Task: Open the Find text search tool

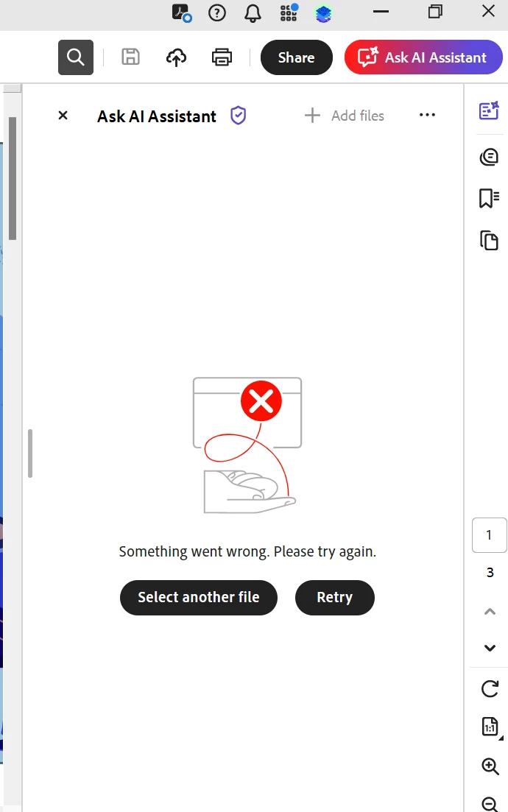Action: [x=76, y=57]
